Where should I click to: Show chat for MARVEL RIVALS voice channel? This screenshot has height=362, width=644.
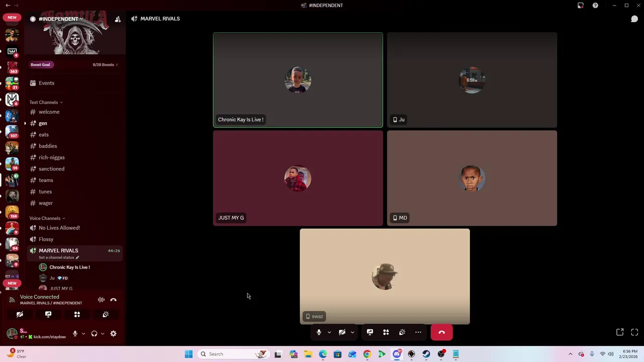634,19
